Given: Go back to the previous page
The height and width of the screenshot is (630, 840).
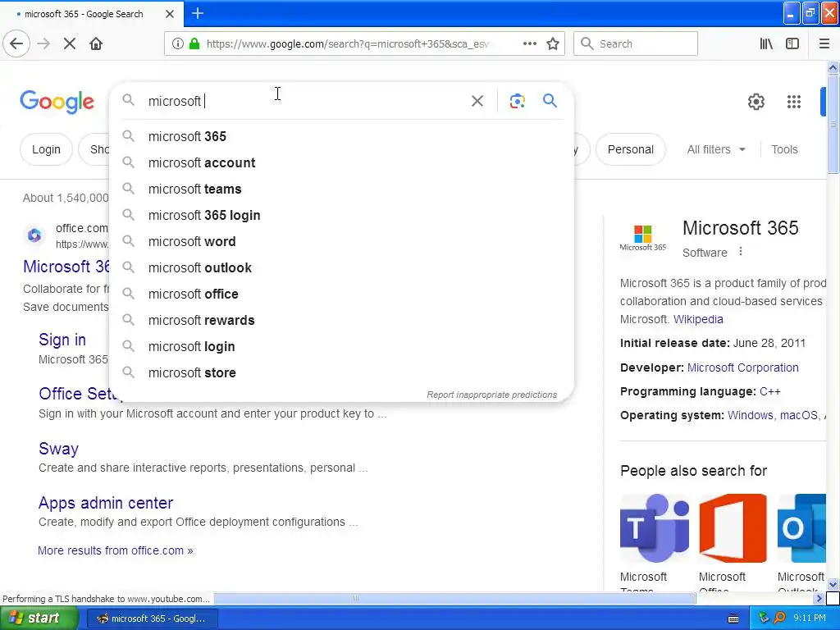Looking at the screenshot, I should coord(16,43).
